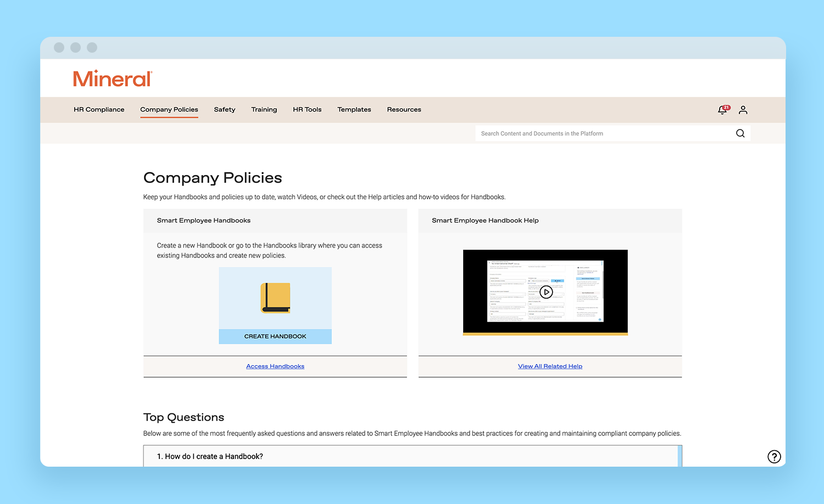Go to the Safety menu item
This screenshot has height=504, width=824.
225,110
